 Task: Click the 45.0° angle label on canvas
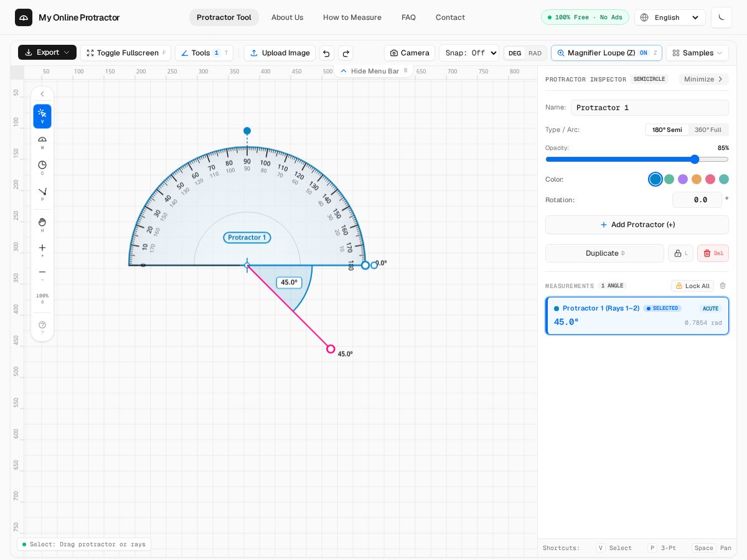tap(289, 282)
